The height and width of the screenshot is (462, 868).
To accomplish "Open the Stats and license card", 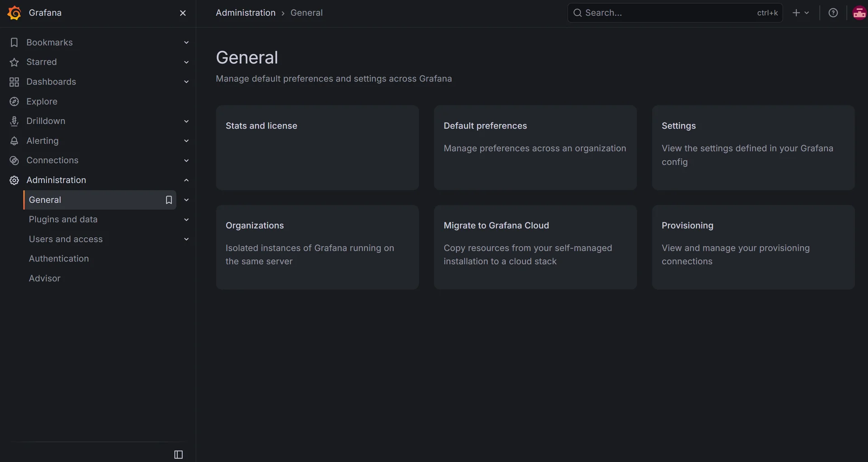I will 317,148.
